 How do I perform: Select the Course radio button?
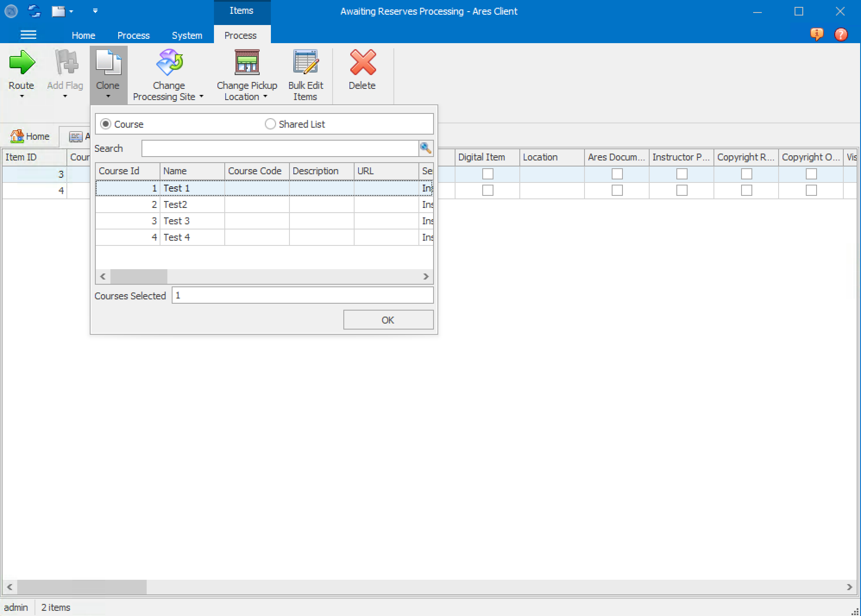(106, 124)
